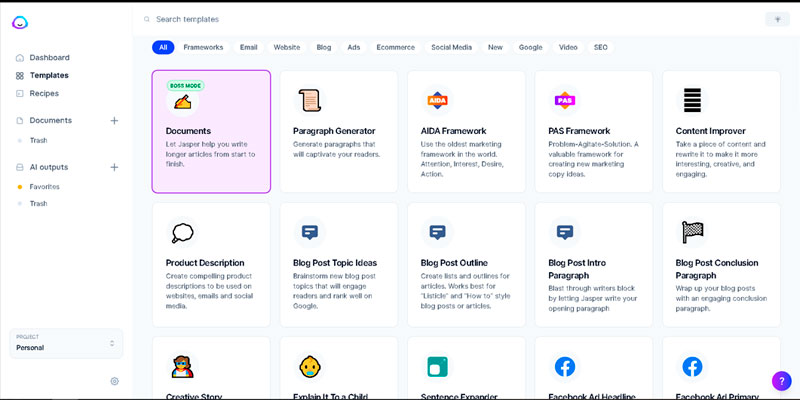This screenshot has width=800, height=400.
Task: Click the AIDA Framework icon
Action: pos(437,101)
